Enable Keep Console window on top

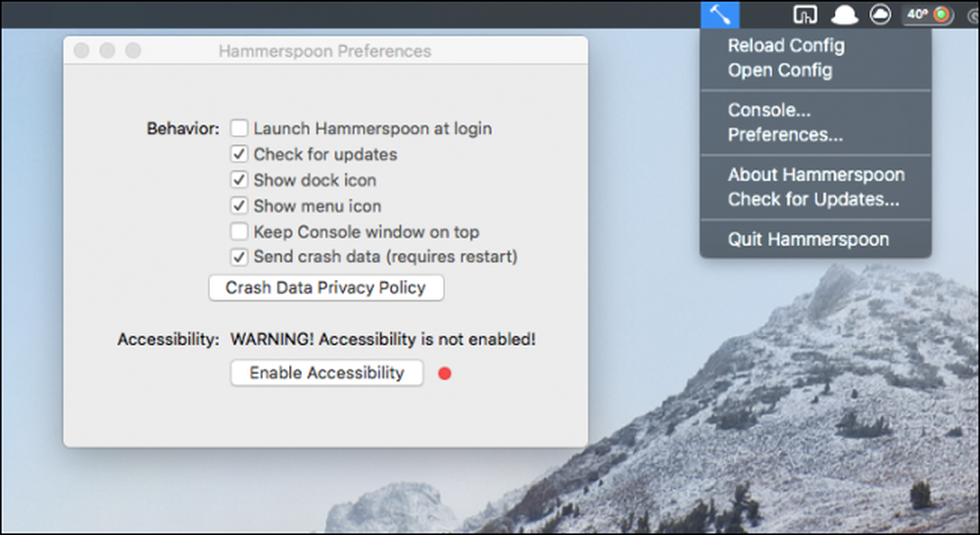[x=239, y=231]
